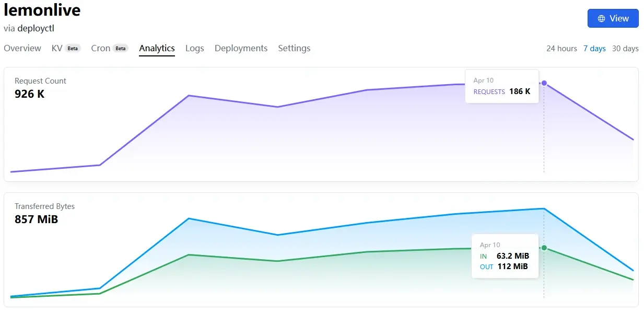This screenshot has height=313, width=644.
Task: Click Apr 10 date in requests tooltip
Action: (x=483, y=80)
